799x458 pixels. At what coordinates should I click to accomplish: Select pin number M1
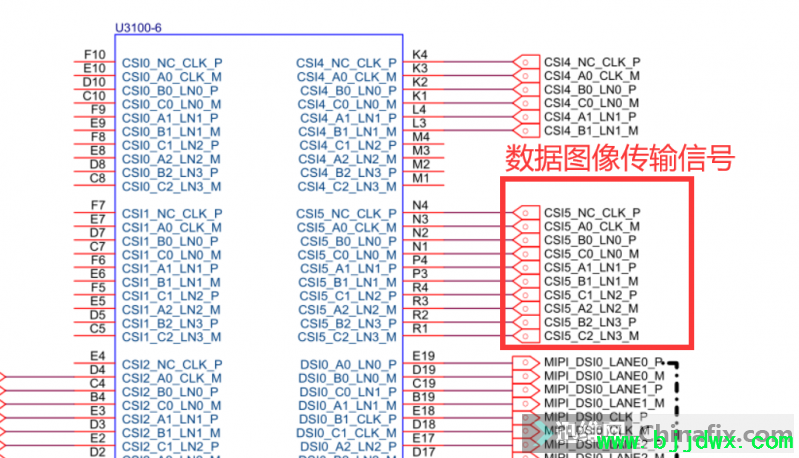421,178
